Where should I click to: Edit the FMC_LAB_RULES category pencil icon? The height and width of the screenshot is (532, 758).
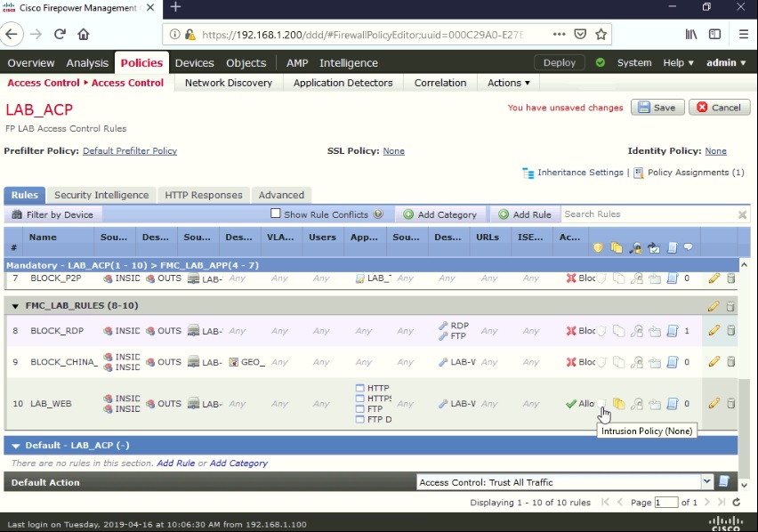[x=713, y=305]
